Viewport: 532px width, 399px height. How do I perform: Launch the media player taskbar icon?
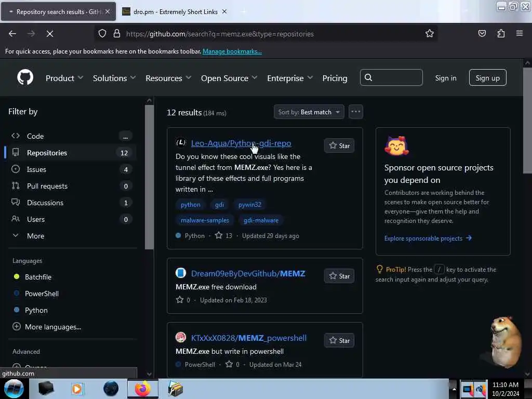pos(77,389)
